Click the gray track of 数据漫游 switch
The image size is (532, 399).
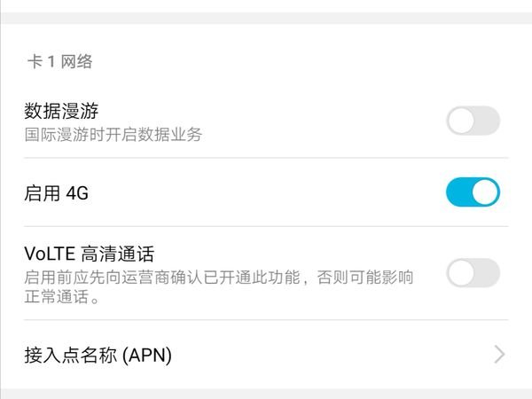tap(489, 121)
